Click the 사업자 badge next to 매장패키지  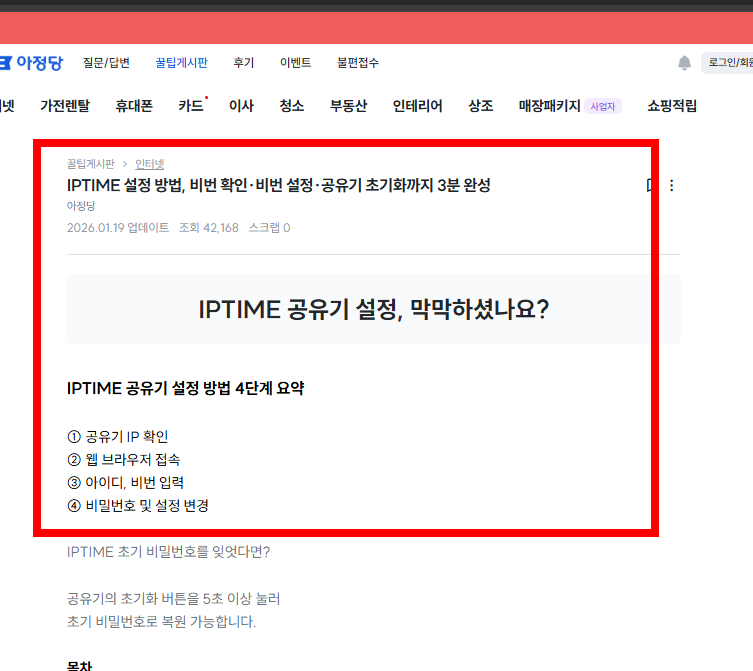pyautogui.click(x=603, y=107)
